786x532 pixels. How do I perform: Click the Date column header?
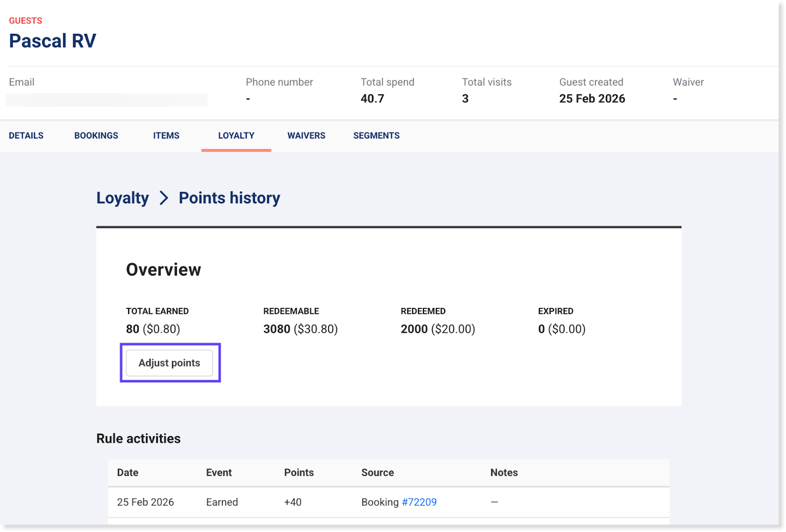(x=128, y=473)
